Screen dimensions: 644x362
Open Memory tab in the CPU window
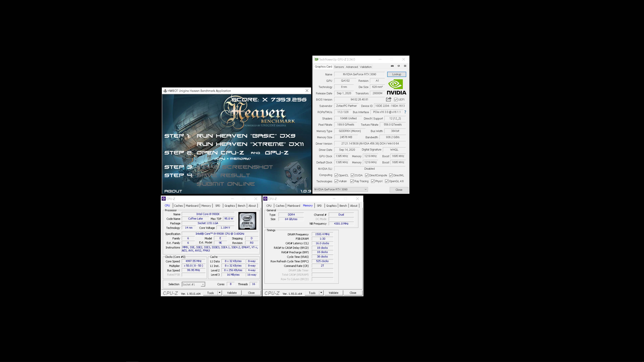pyautogui.click(x=206, y=206)
